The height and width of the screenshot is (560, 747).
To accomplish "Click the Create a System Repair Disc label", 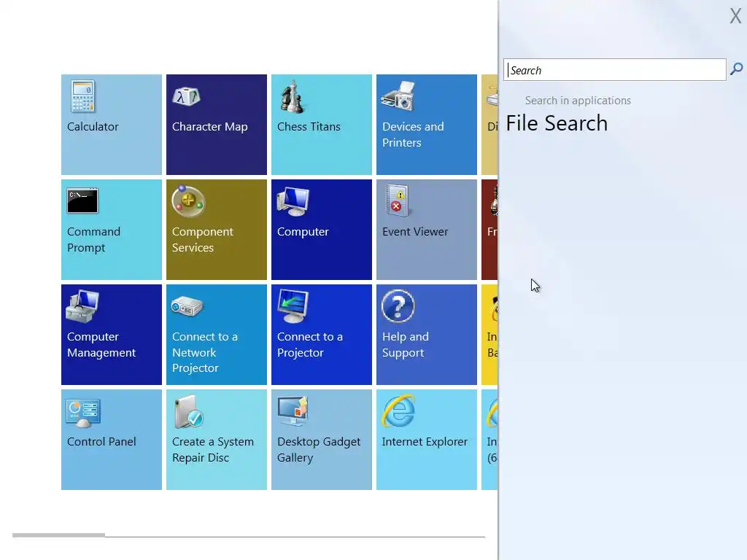I will click(213, 450).
